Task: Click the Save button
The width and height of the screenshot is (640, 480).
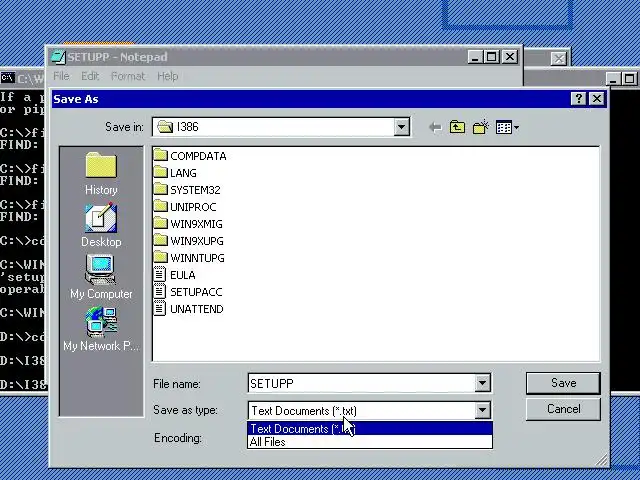Action: pos(563,383)
